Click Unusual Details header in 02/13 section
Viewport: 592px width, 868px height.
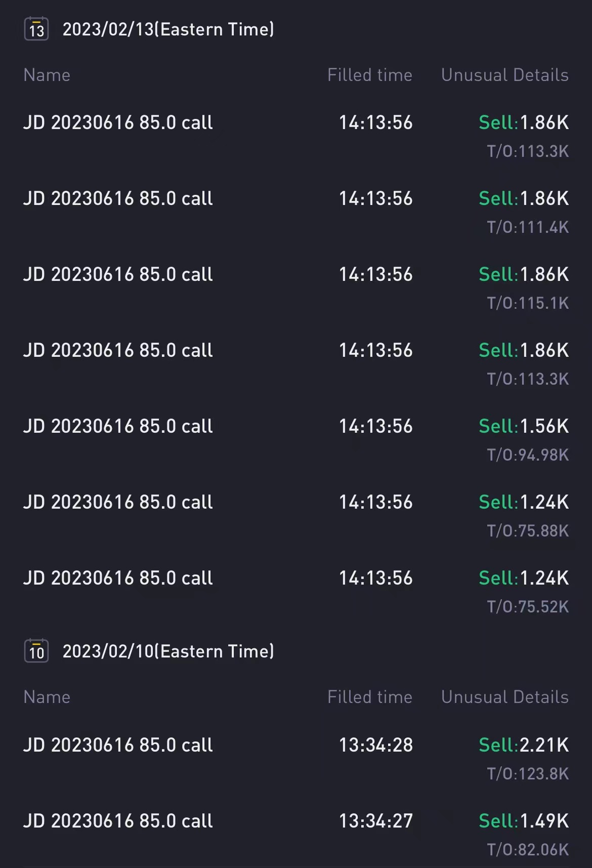[504, 75]
